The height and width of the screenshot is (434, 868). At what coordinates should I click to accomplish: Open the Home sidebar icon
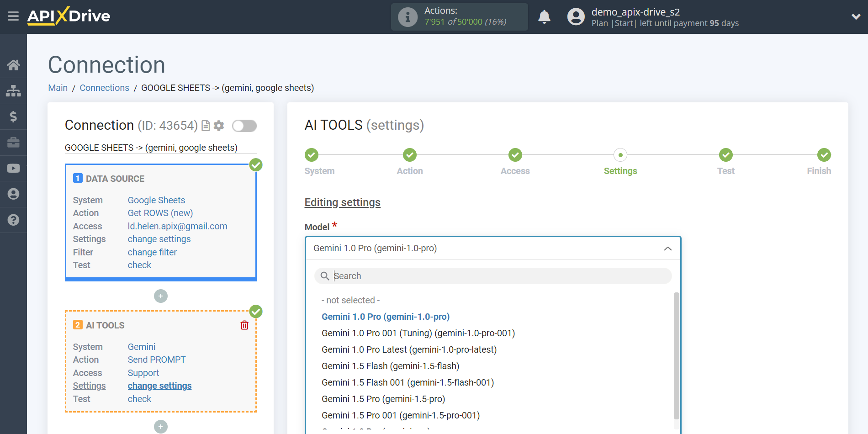pyautogui.click(x=13, y=65)
